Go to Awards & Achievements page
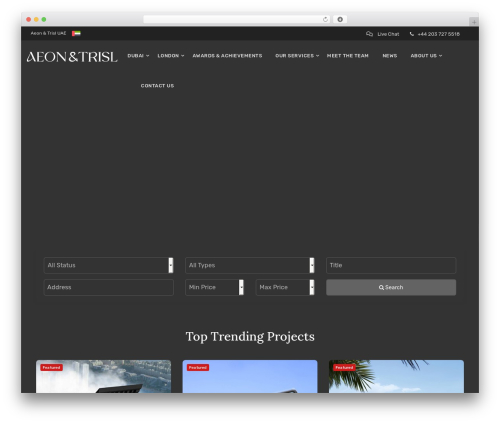Viewport: 500px width, 423px height. 227,56
